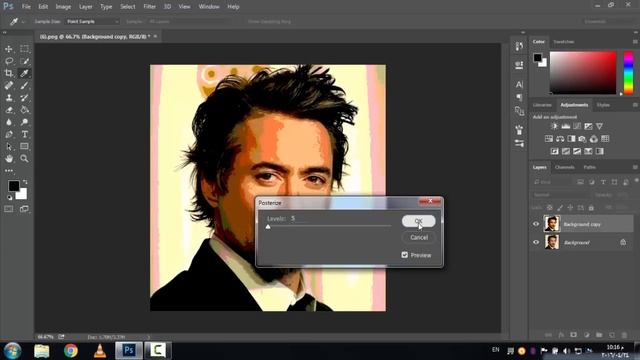Swap foreground and background colors

(x=25, y=182)
